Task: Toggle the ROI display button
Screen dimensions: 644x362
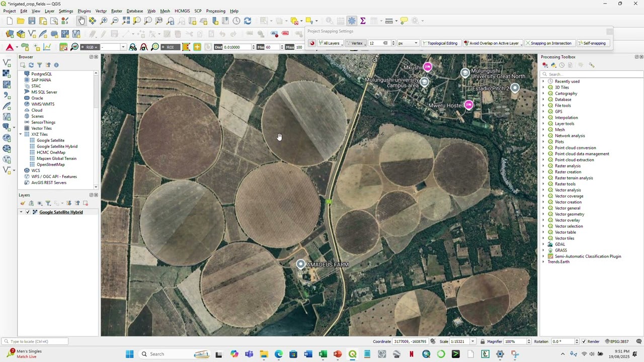Action: tap(170, 47)
